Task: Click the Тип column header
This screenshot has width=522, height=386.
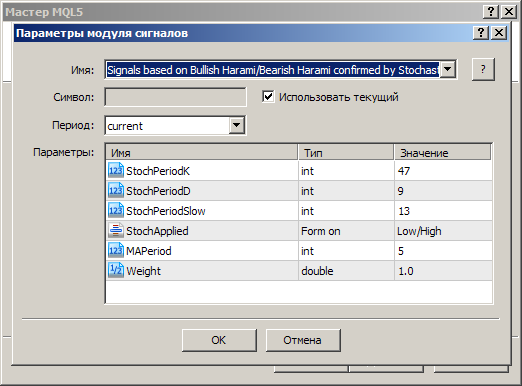Action: pos(346,153)
